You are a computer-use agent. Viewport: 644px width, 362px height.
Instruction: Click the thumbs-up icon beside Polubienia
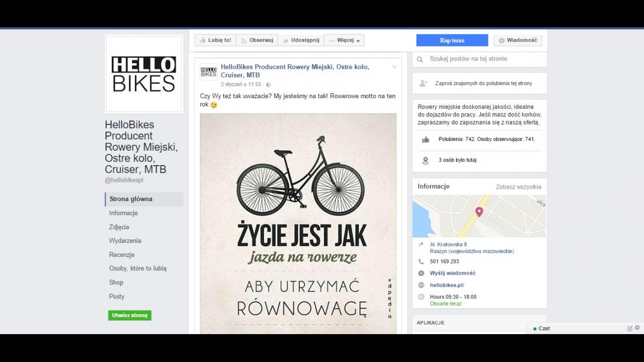pyautogui.click(x=426, y=139)
